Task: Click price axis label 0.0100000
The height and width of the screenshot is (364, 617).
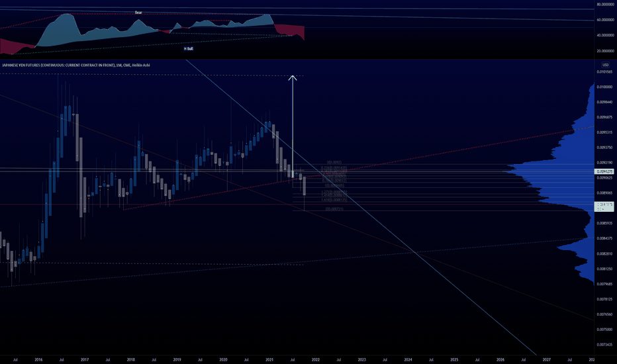Action: pos(604,87)
